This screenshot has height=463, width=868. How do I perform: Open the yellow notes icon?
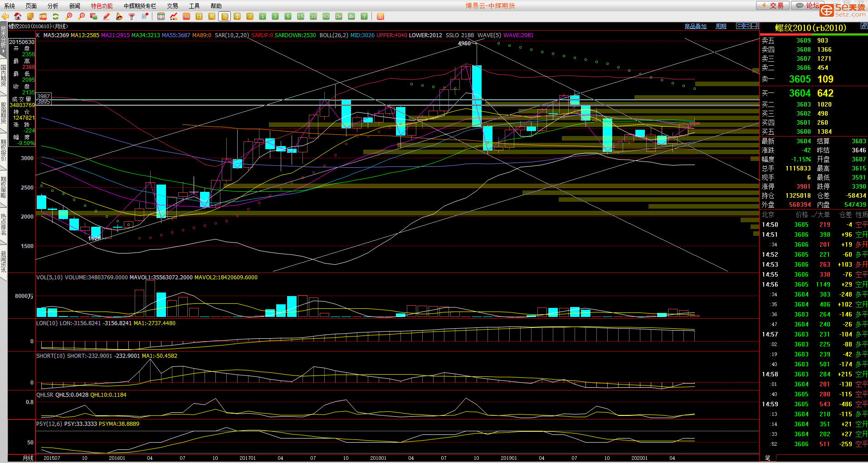point(30,16)
